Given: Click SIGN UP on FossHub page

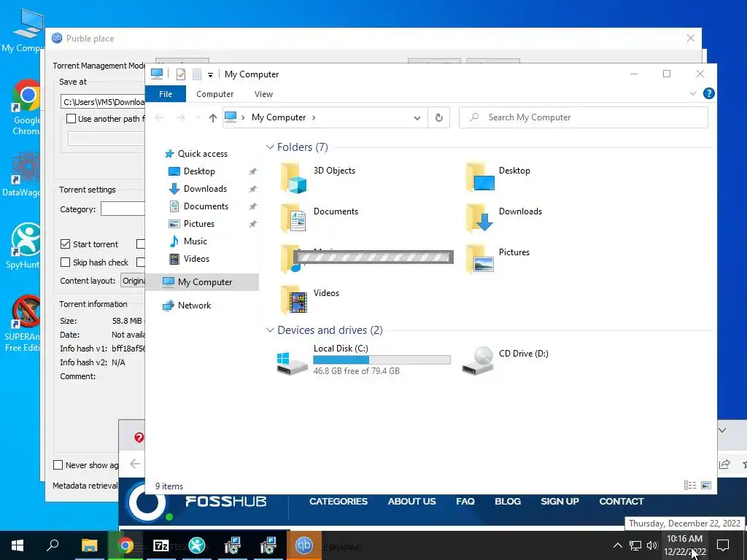Looking at the screenshot, I should point(560,502).
